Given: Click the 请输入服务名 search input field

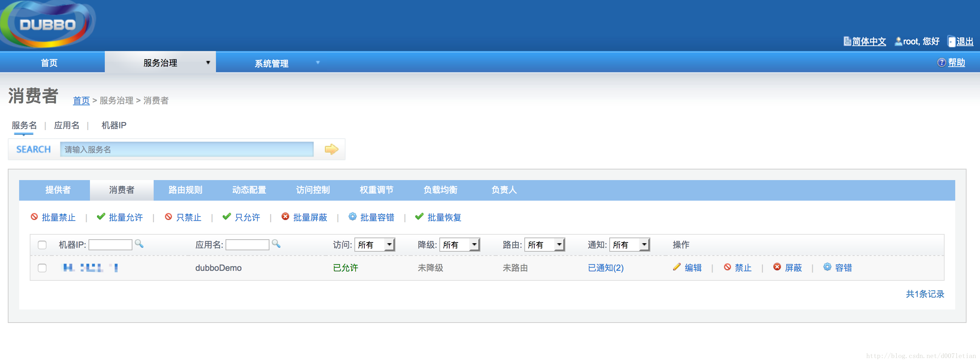Looking at the screenshot, I should pos(187,149).
